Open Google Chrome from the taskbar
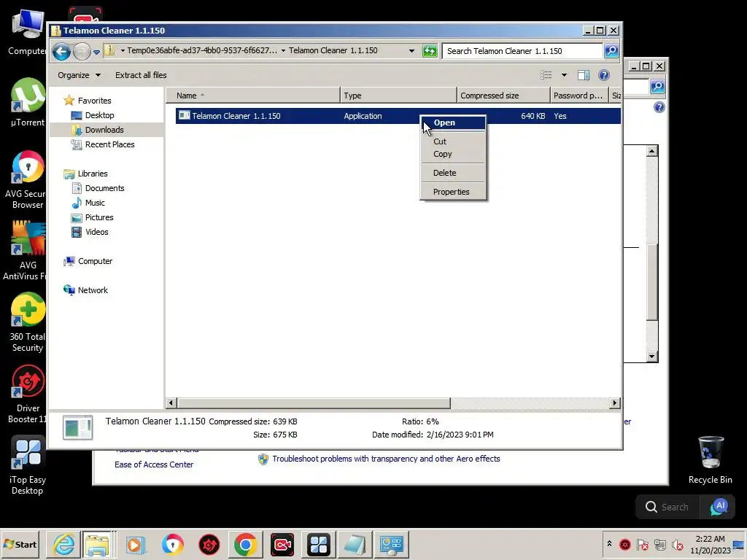The height and width of the screenshot is (560, 747). [x=245, y=545]
